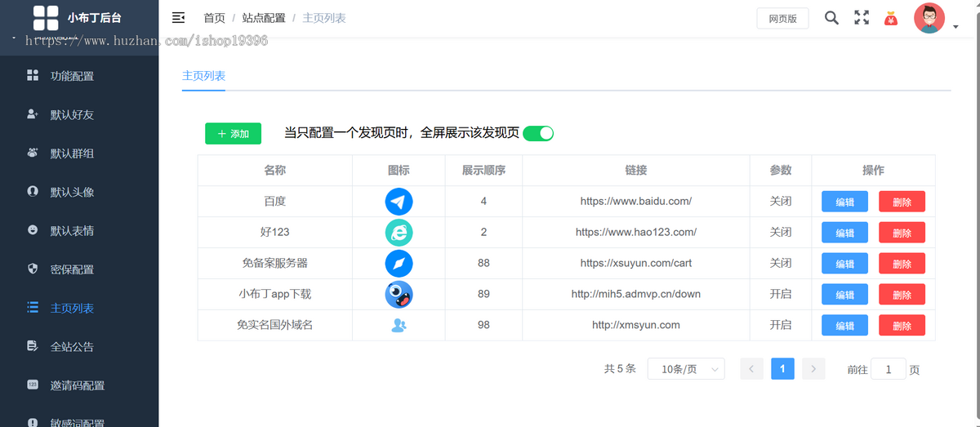This screenshot has height=427, width=980.
Task: Go to next page arrow
Action: tap(813, 369)
